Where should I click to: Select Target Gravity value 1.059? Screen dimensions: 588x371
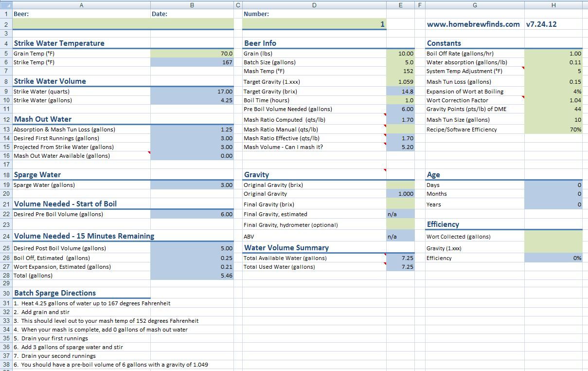(401, 82)
